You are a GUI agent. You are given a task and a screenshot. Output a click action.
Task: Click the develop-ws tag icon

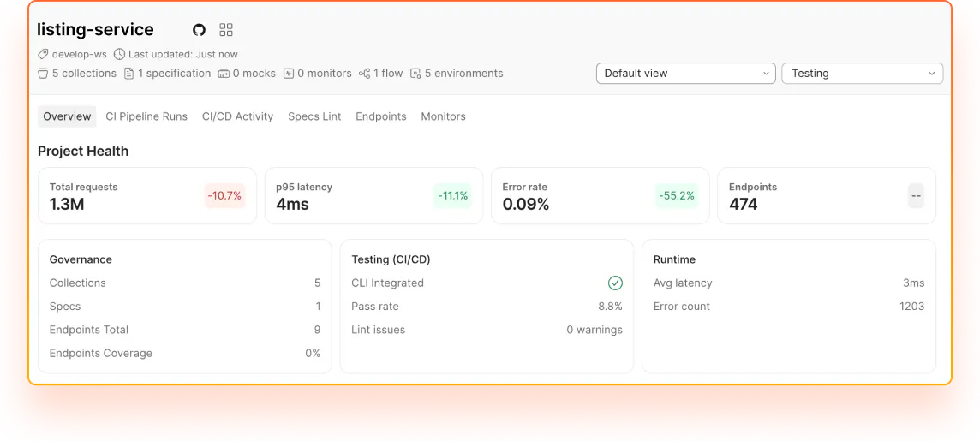pyautogui.click(x=43, y=54)
